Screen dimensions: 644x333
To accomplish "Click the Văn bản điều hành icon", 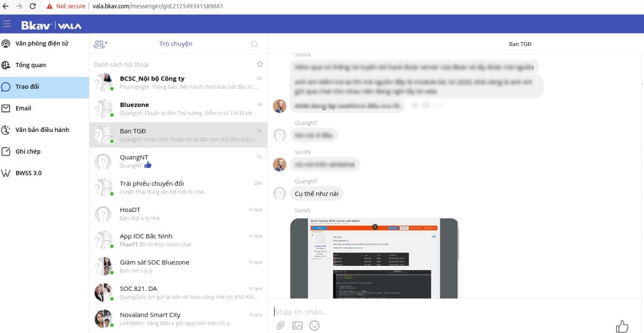I will pos(6,130).
